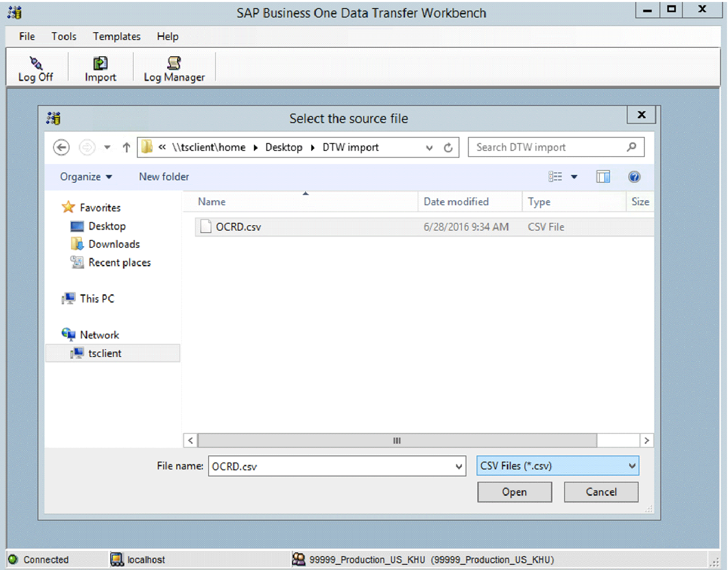This screenshot has height=570, width=728.
Task: Refresh the DTW import folder
Action: [448, 147]
